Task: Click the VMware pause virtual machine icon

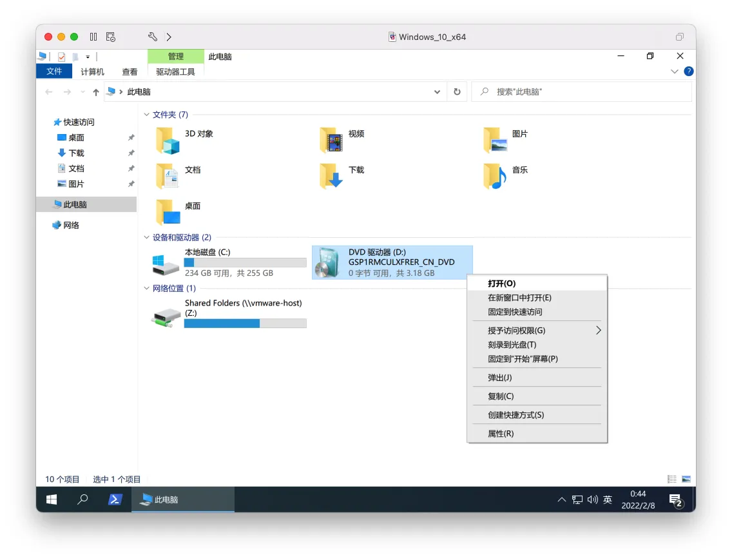Action: coord(93,37)
